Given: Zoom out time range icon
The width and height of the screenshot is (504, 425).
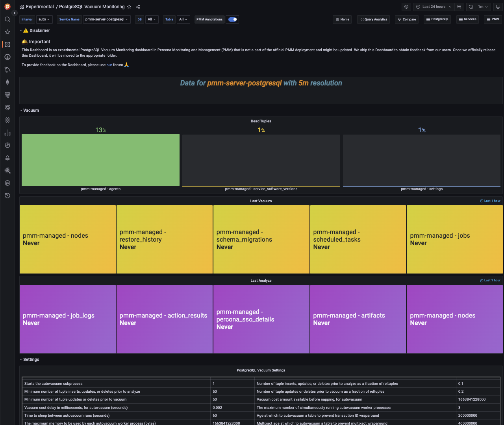Looking at the screenshot, I should [459, 7].
